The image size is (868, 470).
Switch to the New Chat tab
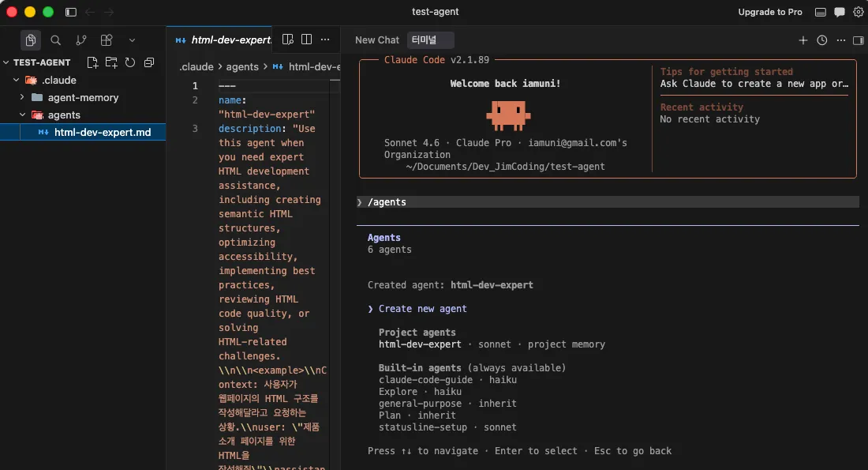click(376, 40)
